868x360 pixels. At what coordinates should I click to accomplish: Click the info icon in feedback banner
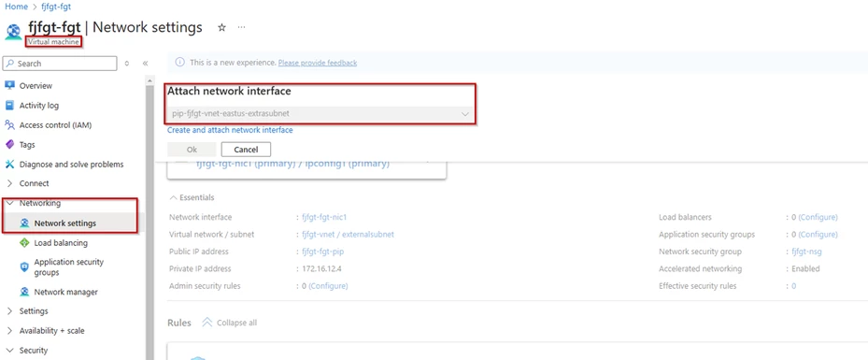(180, 63)
